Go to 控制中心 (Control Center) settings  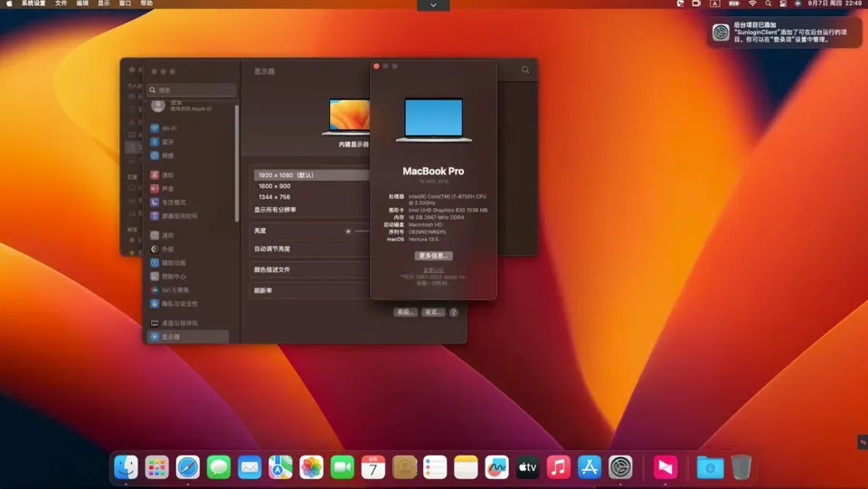[174, 277]
